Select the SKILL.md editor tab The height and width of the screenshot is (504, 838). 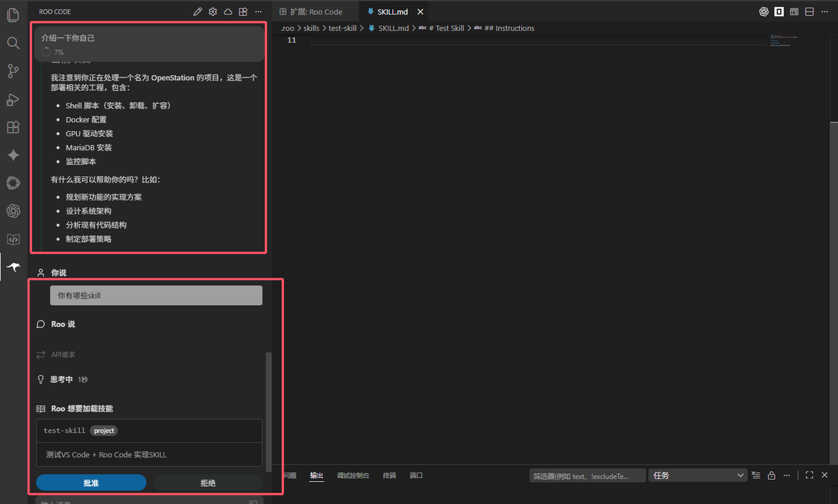(395, 12)
